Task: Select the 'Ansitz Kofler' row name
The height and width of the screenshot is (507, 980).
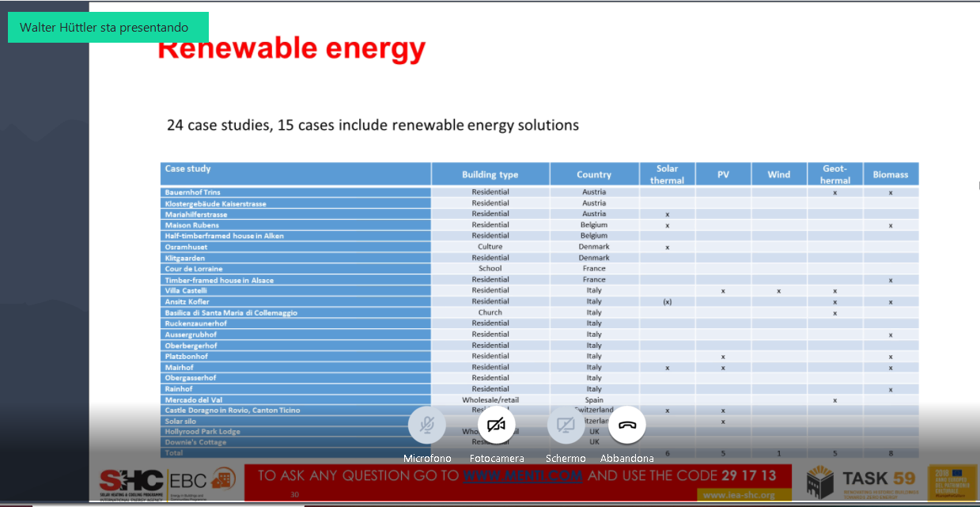Action: point(187,301)
